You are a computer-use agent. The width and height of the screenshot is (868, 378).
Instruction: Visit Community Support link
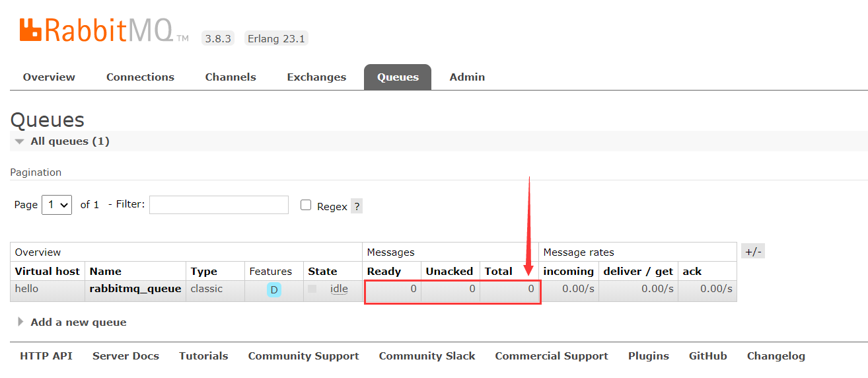pyautogui.click(x=303, y=356)
